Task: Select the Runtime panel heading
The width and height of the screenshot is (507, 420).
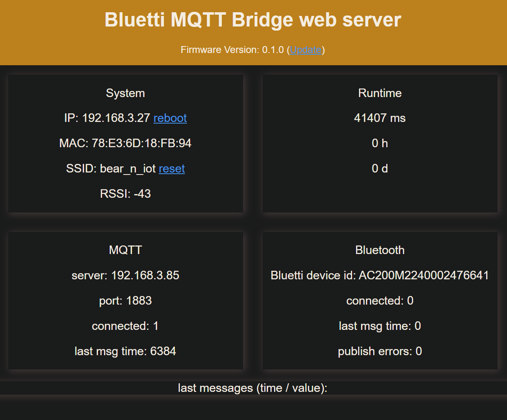Action: click(379, 93)
